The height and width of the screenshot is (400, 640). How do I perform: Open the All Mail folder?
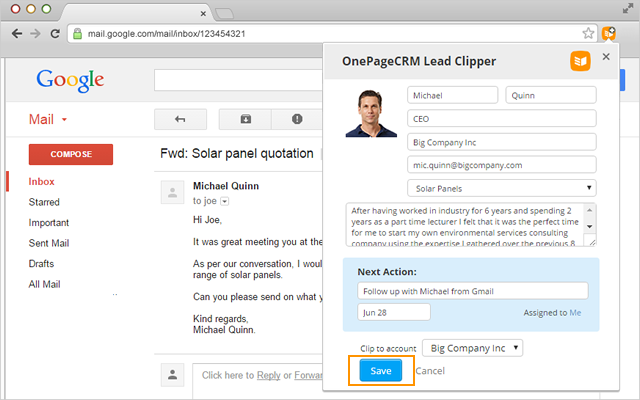[44, 284]
